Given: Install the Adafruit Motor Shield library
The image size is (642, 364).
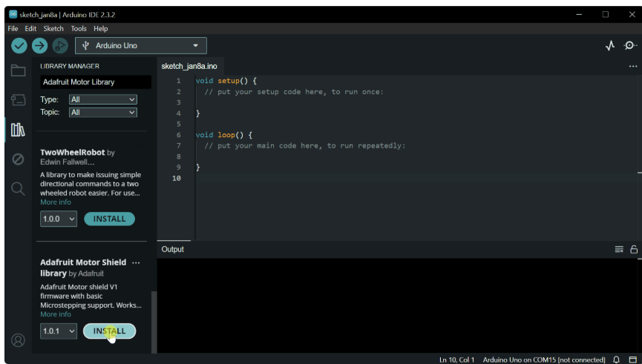Looking at the screenshot, I should [x=109, y=331].
